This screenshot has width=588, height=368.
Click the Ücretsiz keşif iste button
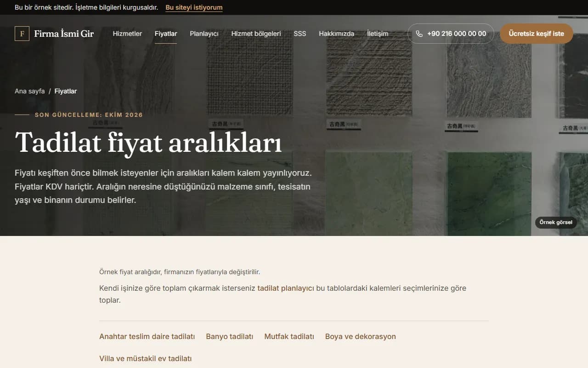tap(537, 34)
